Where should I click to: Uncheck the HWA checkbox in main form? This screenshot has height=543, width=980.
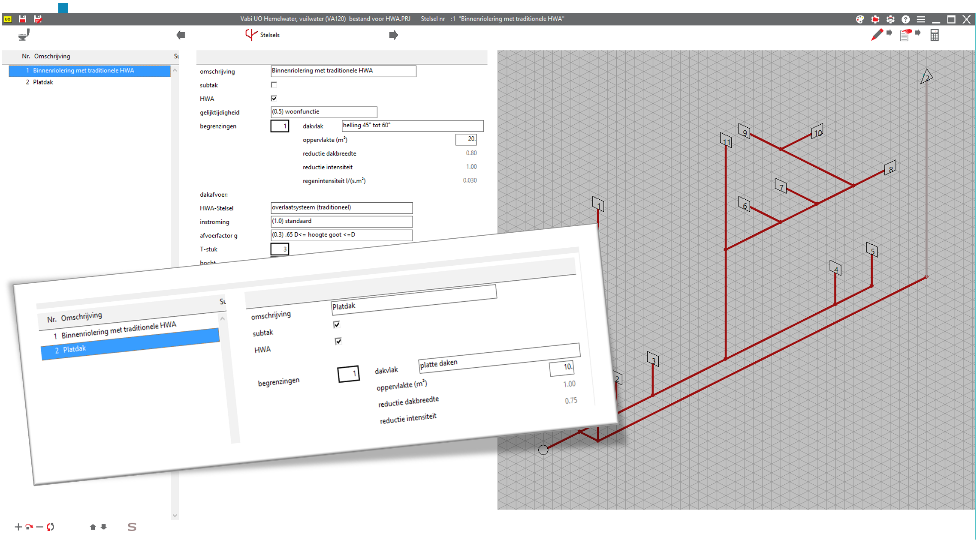click(x=274, y=99)
